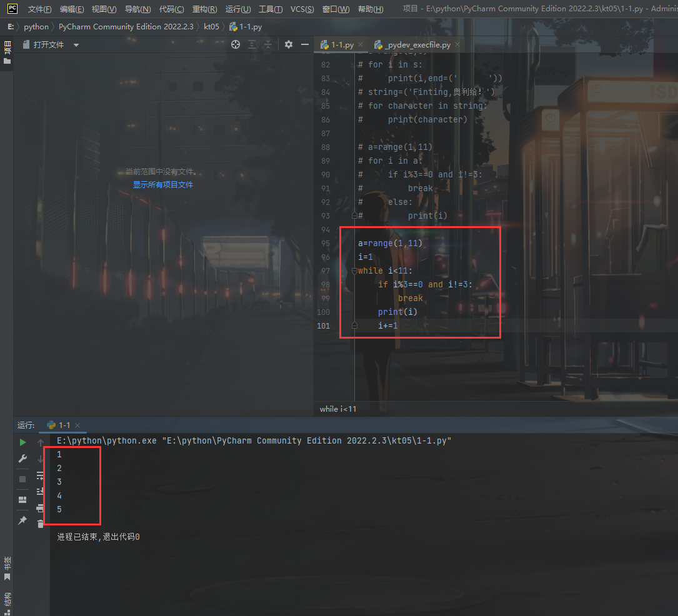Open the Project tool window sidebar tab

coord(7,52)
